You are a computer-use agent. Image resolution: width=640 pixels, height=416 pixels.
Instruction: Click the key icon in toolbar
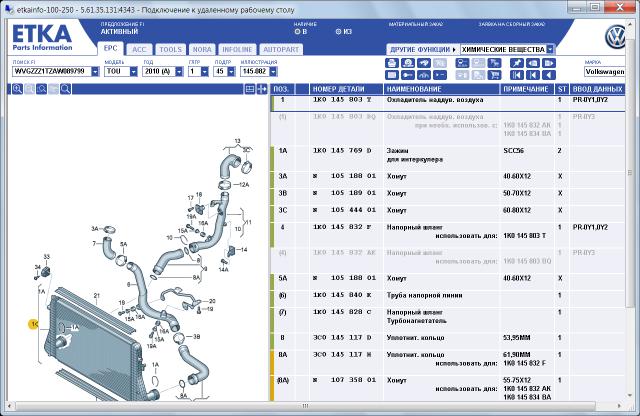[408, 75]
